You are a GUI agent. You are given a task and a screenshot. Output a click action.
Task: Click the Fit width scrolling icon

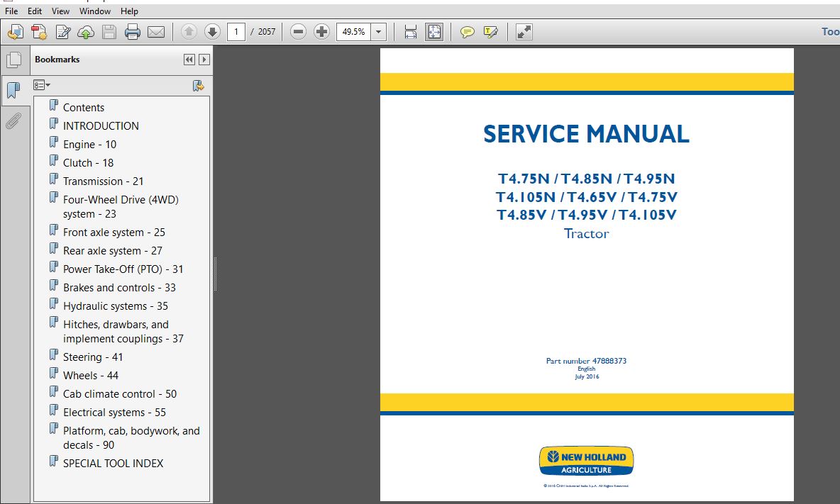(410, 32)
